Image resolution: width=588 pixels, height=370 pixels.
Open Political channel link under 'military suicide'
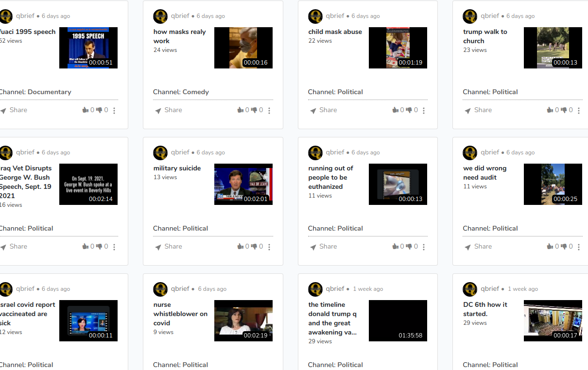coord(195,229)
